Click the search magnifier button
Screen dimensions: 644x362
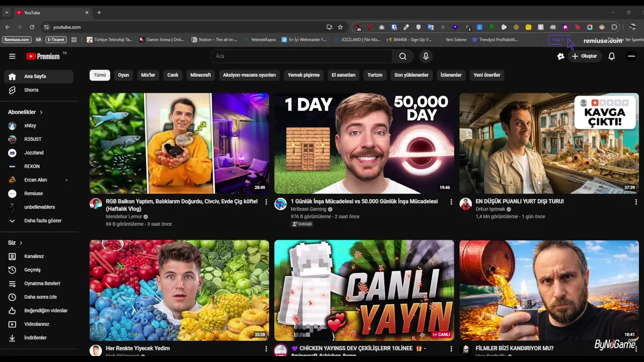click(x=403, y=56)
